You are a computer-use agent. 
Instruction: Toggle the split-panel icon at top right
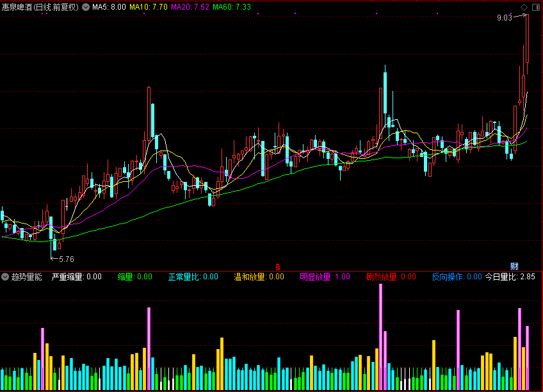coord(536,7)
